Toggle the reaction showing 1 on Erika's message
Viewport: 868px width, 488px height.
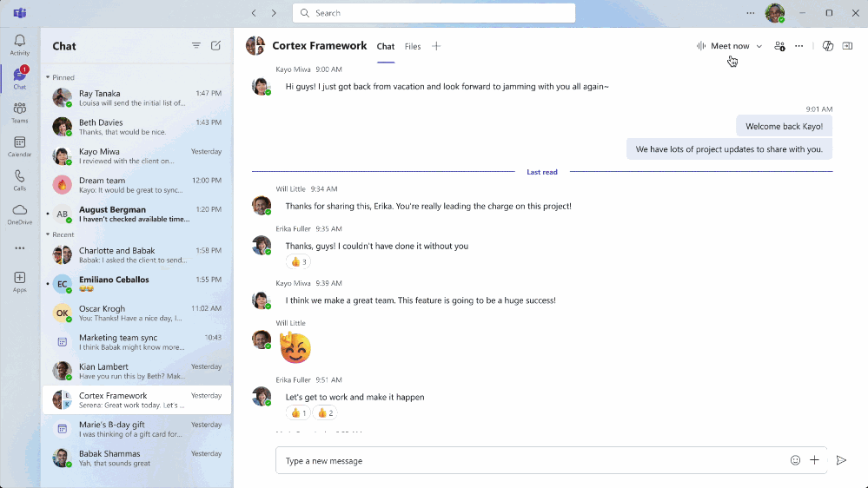coord(298,412)
